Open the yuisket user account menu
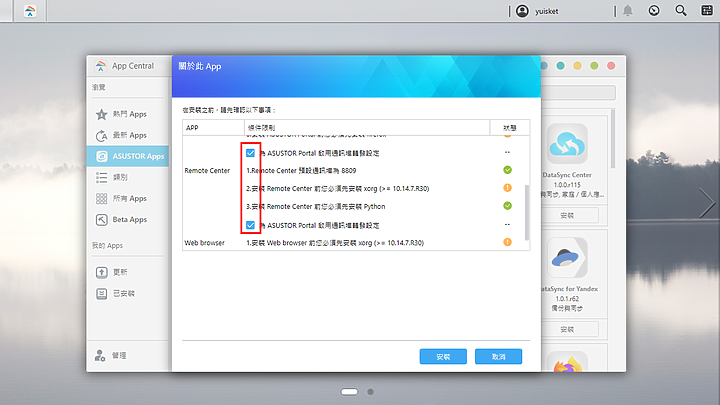This screenshot has width=720, height=405. click(x=537, y=11)
